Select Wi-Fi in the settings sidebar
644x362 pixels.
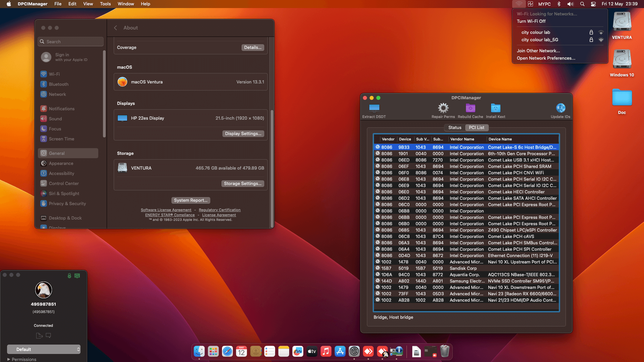pyautogui.click(x=69, y=74)
